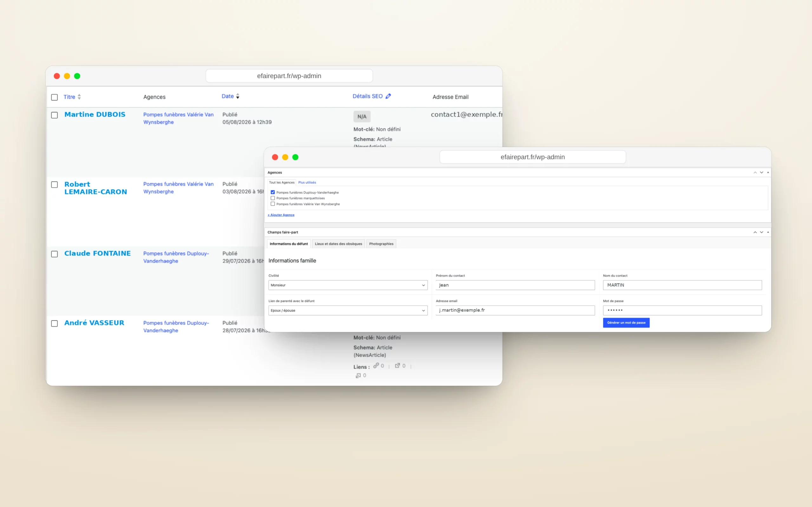Click Générer un mot de passe button
This screenshot has height=507, width=812.
point(626,323)
